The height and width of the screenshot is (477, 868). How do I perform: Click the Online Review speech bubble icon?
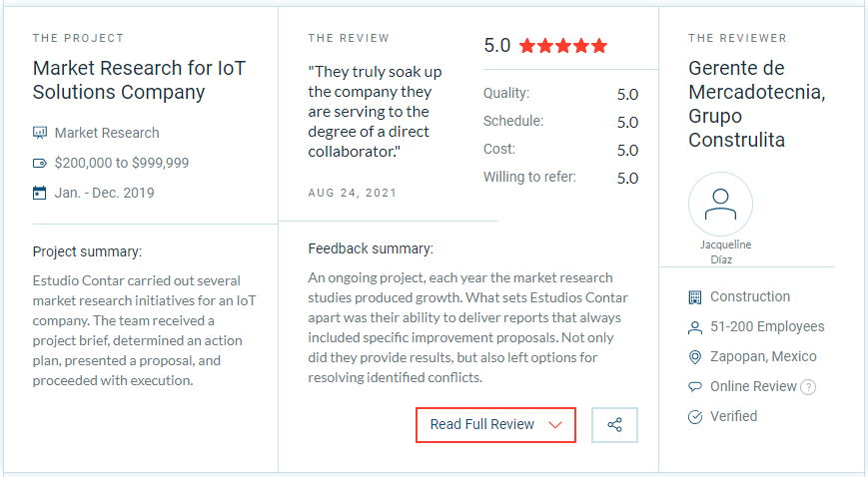click(x=695, y=387)
